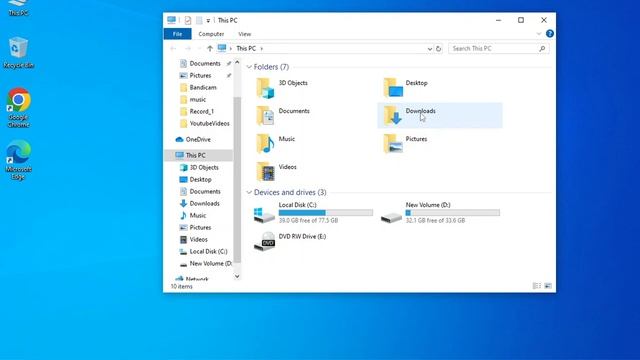Click chevron after This PC in address bar

tap(262, 49)
